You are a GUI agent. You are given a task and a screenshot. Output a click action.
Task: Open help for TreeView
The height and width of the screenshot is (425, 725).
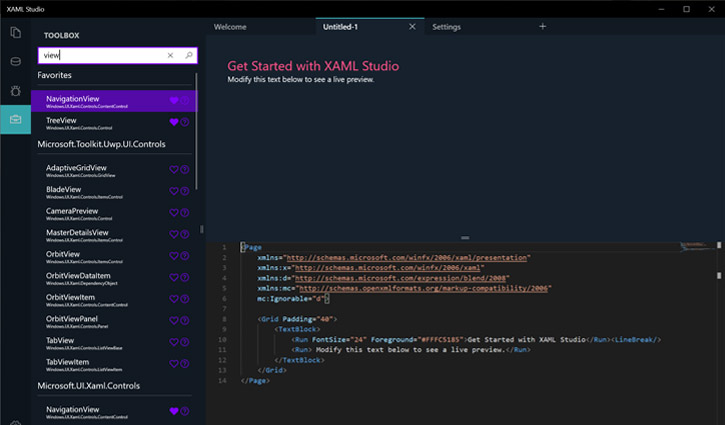(184, 122)
